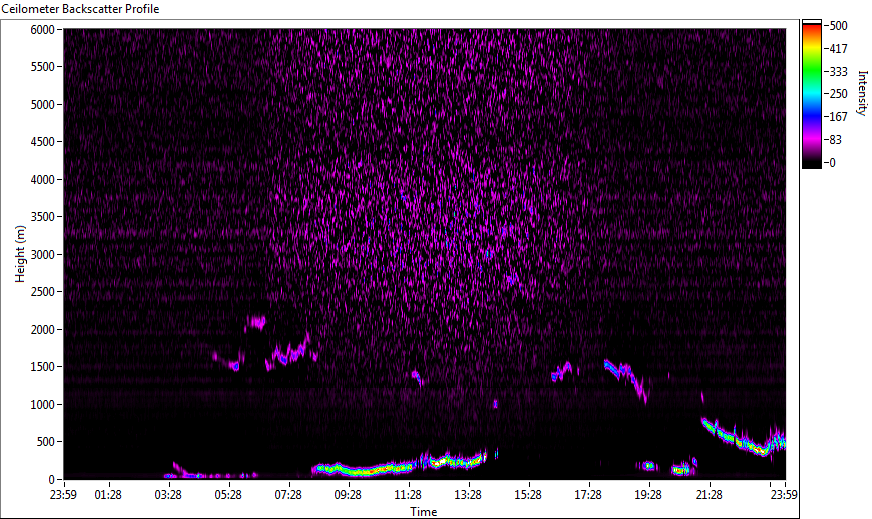Image resolution: width=872 pixels, height=519 pixels.
Task: Select the 500 height tick value
Action: [x=46, y=442]
